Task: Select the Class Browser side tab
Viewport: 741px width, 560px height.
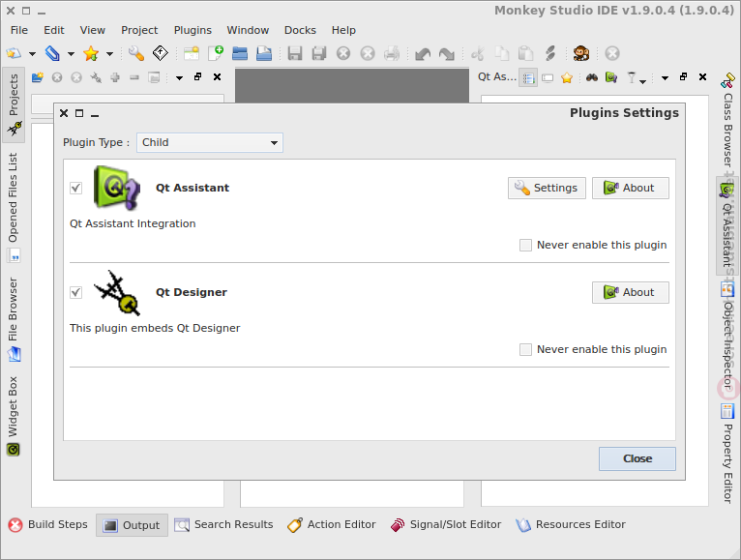Action: pos(728,121)
